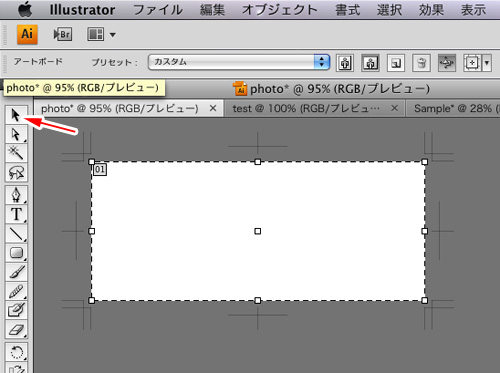Select the Selection tool (black arrow)

click(x=16, y=115)
